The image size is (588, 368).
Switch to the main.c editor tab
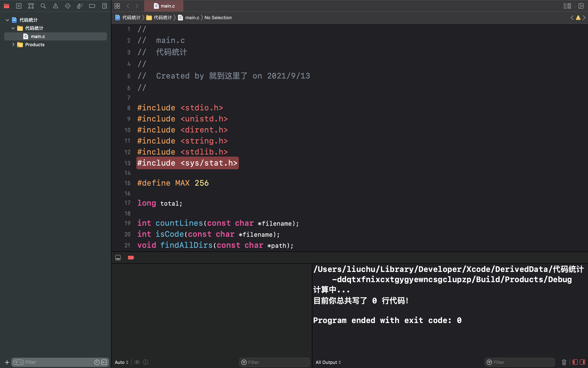pos(164,6)
